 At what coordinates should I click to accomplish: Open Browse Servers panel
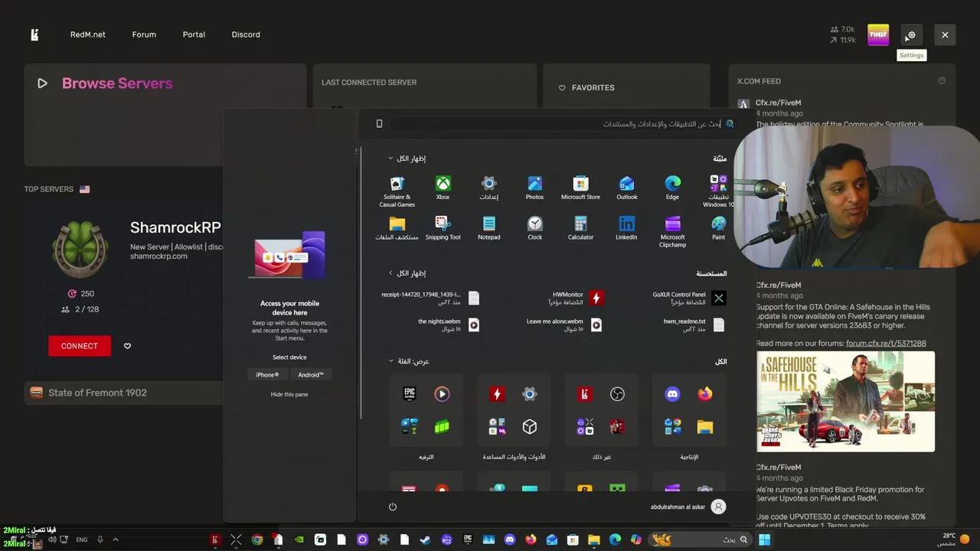pos(165,115)
